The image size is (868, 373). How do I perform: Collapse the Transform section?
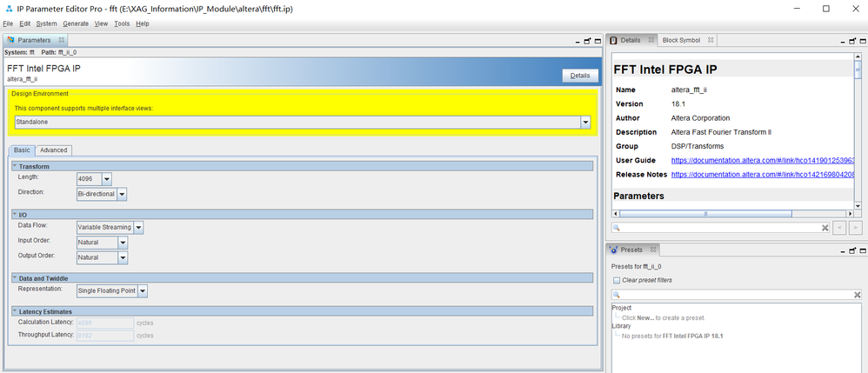[x=15, y=166]
